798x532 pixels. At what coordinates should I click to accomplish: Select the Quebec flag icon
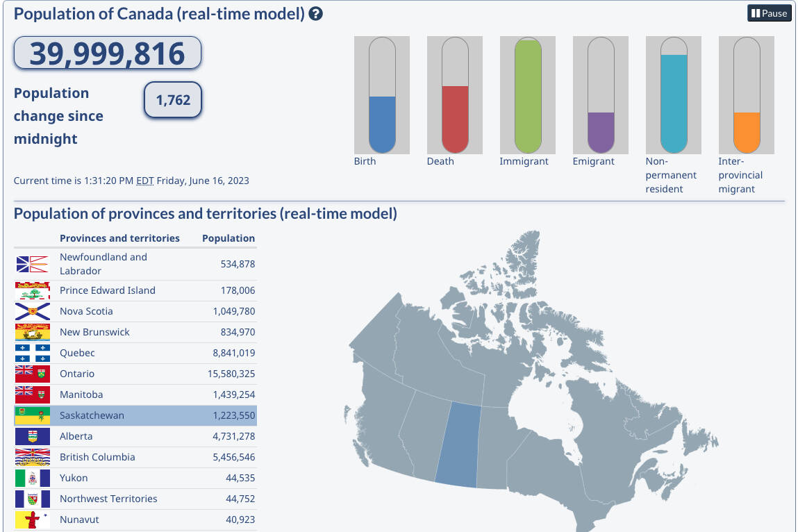point(32,353)
